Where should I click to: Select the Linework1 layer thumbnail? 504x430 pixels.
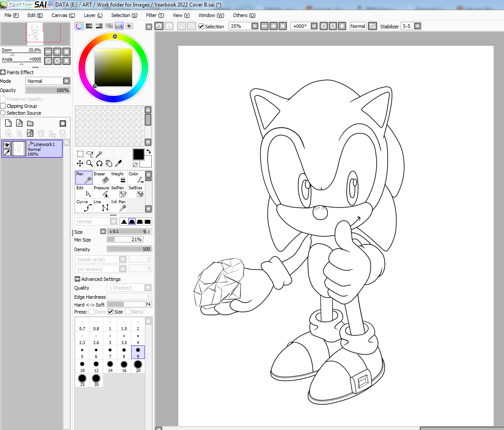19,149
